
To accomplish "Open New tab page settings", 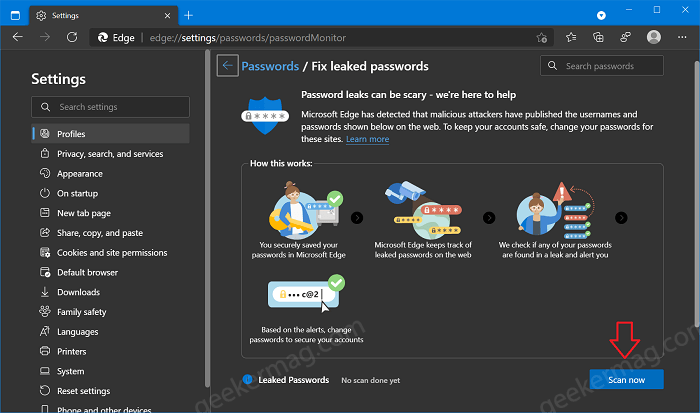I will click(110, 213).
